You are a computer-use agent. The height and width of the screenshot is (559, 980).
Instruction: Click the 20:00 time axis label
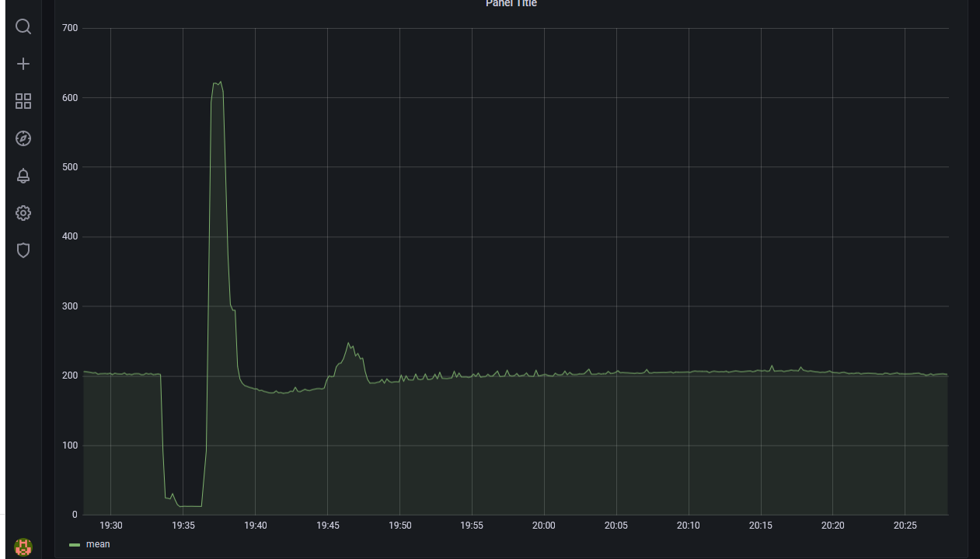click(544, 526)
